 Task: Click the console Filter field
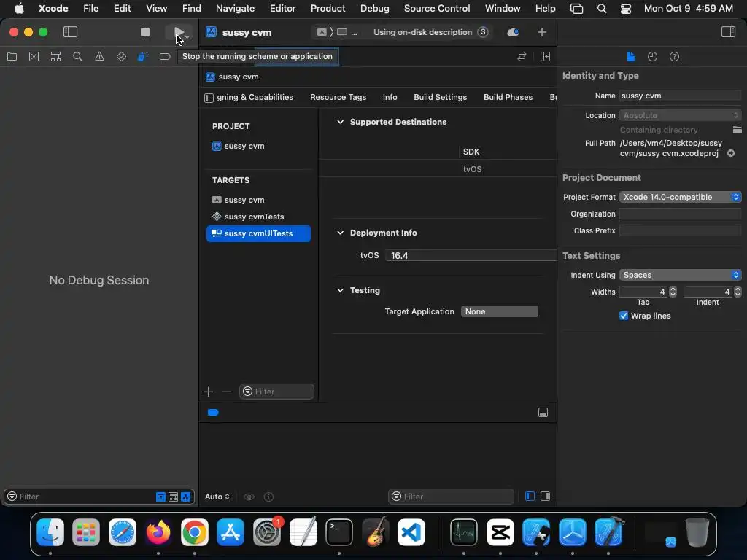pos(451,497)
